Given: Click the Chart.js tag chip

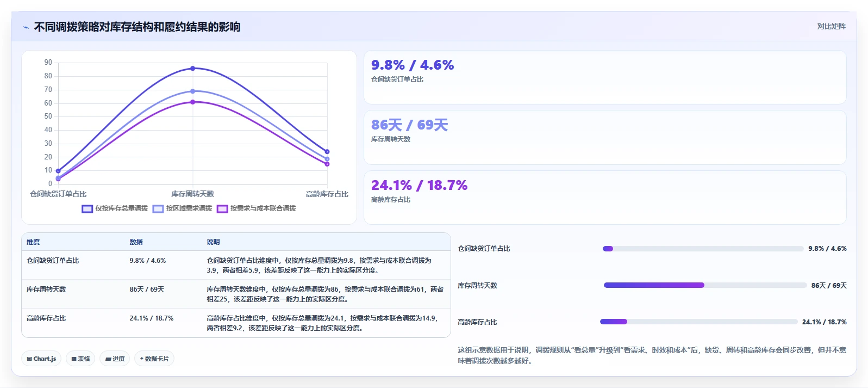Looking at the screenshot, I should pyautogui.click(x=41, y=359).
